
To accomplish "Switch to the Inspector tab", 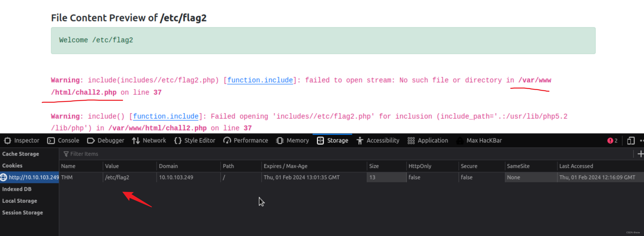I will pos(21,141).
